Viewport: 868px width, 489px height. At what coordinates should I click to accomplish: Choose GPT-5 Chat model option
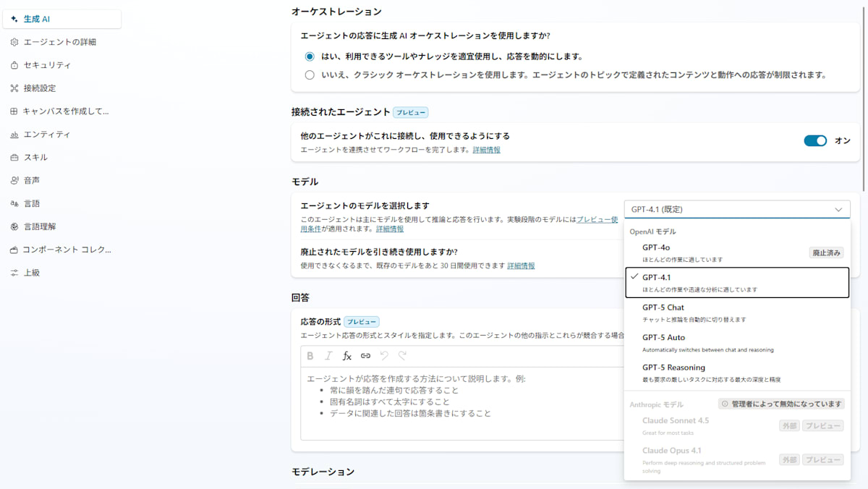pos(737,312)
